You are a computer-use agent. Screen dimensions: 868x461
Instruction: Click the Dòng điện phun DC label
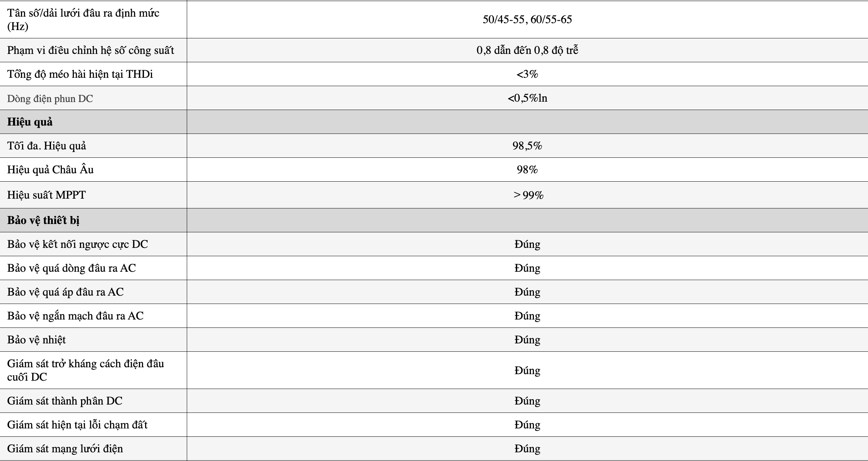[50, 98]
